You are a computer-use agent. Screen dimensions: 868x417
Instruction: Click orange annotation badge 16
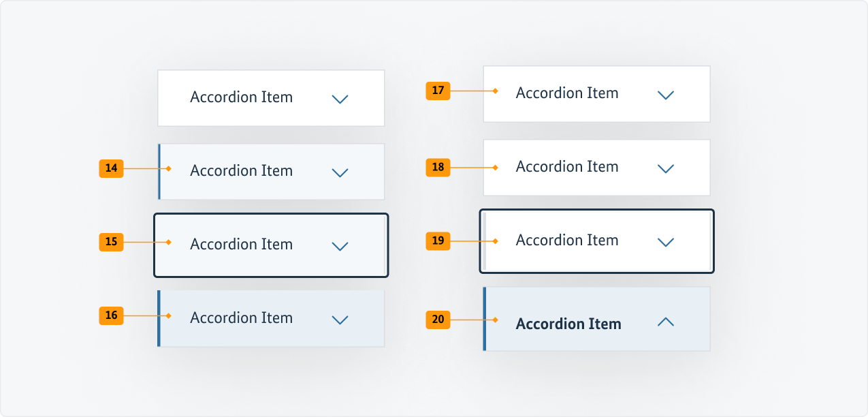(111, 315)
